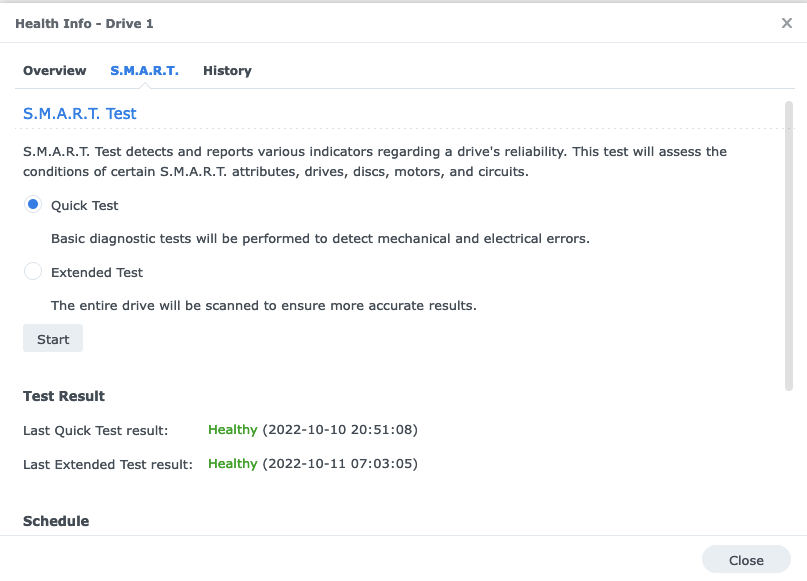
Task: Click Healthy status of Last Extended Test
Action: pyautogui.click(x=233, y=464)
